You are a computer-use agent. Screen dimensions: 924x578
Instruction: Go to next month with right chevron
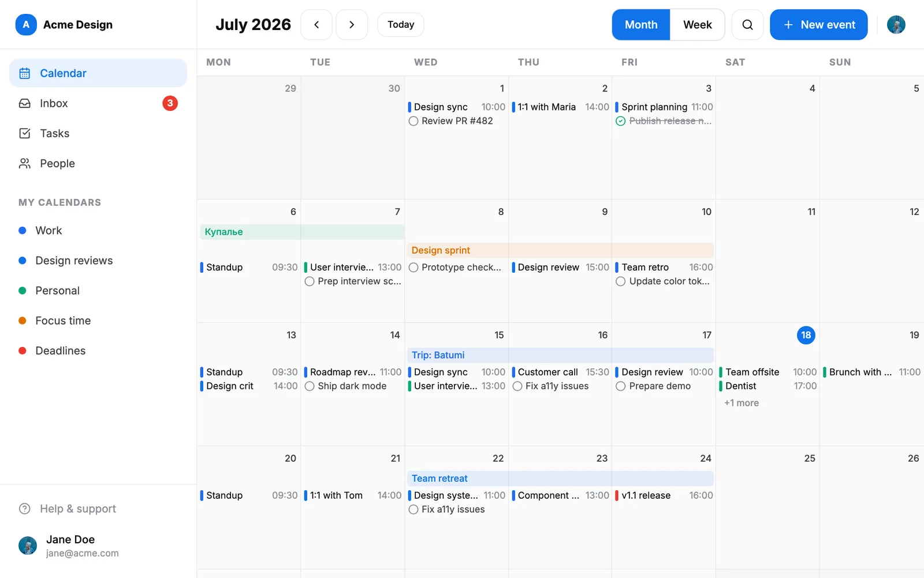(352, 24)
